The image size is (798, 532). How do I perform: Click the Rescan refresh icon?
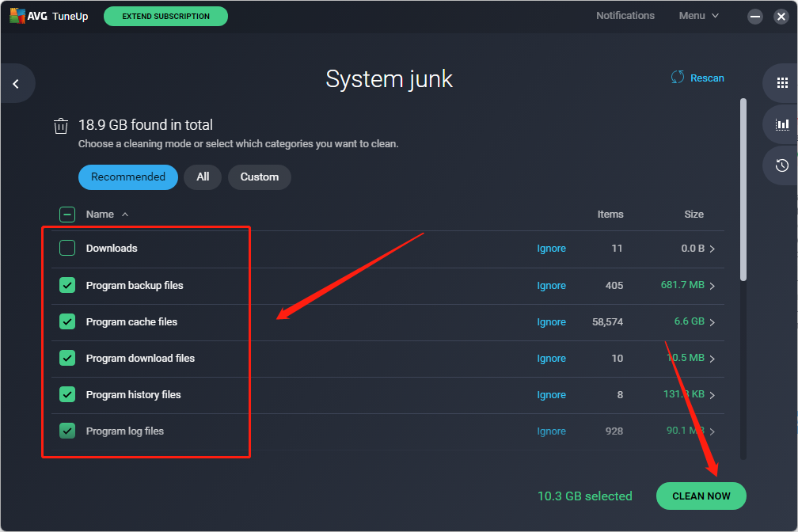[678, 78]
